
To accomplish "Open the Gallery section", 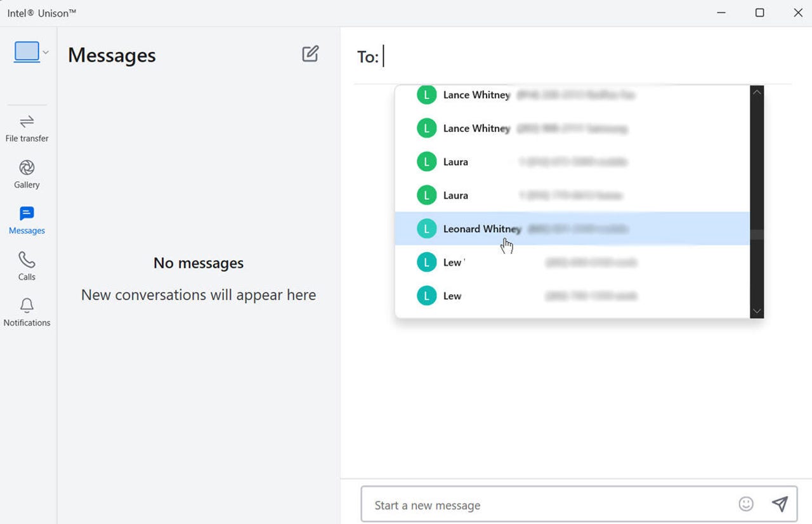I will tap(27, 174).
